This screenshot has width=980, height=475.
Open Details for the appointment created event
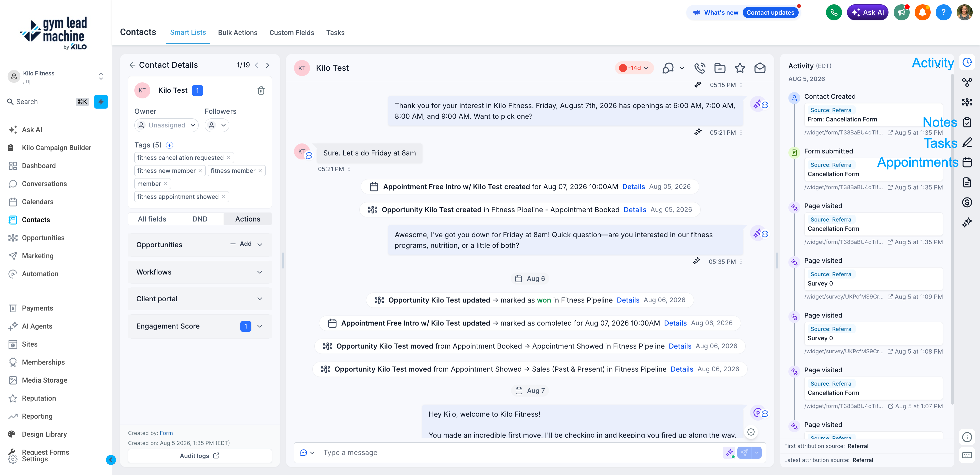pos(633,186)
